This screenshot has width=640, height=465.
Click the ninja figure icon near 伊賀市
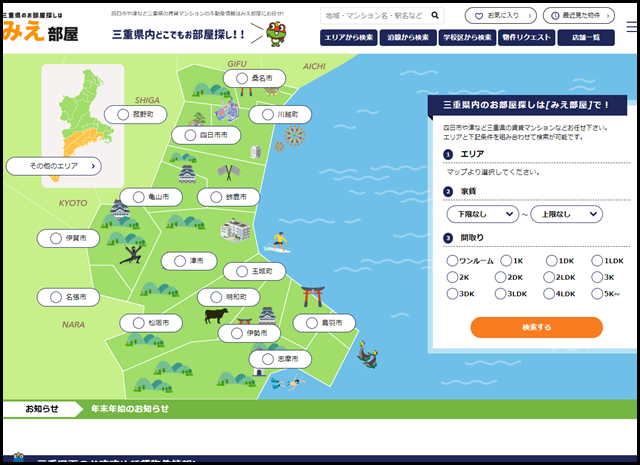(x=130, y=253)
